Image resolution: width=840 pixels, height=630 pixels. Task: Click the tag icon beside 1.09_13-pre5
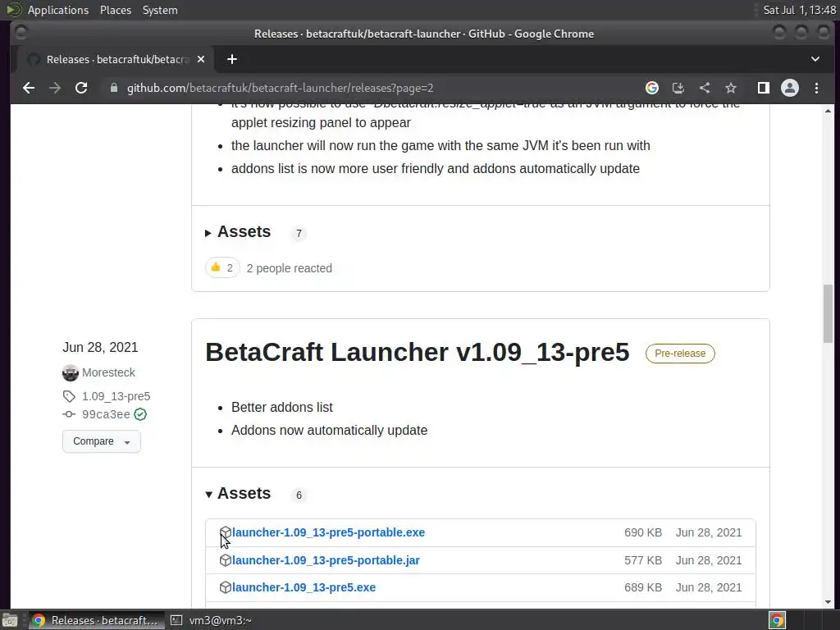[69, 396]
